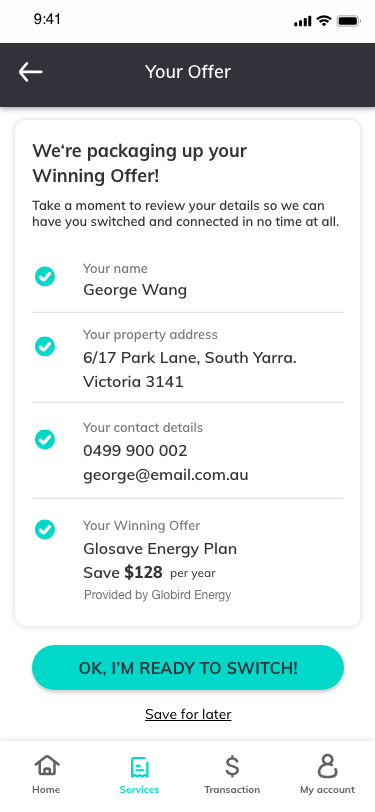The image size is (375, 812).
Task: Open My account person icon
Action: (327, 766)
